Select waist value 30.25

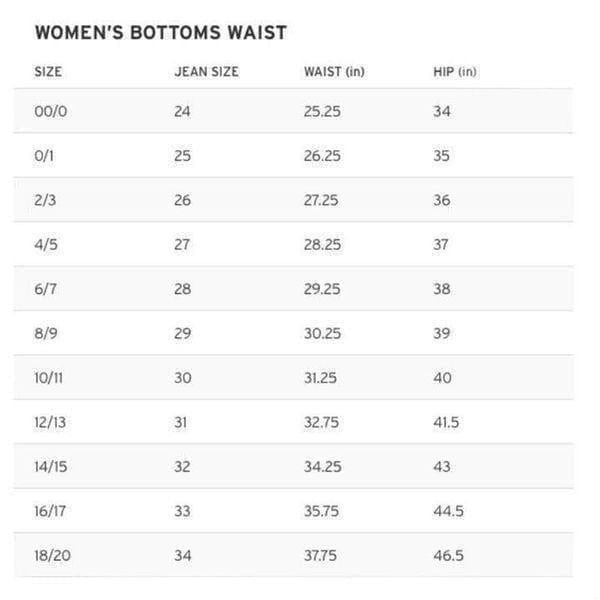[322, 333]
